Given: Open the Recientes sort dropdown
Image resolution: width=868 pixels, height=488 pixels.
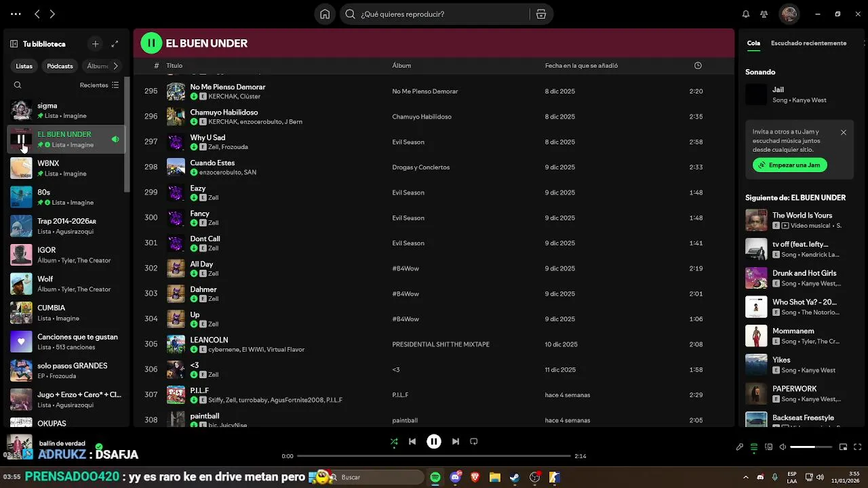Looking at the screenshot, I should (x=99, y=85).
